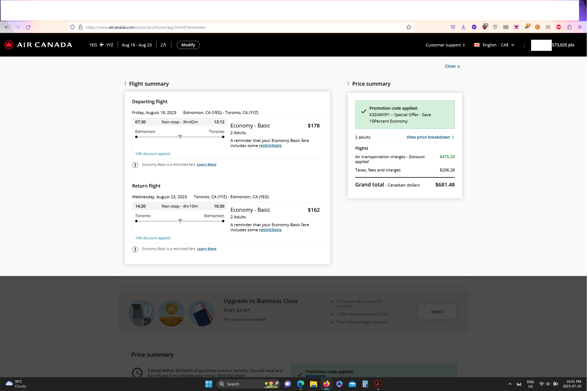588x391 pixels.
Task: Click the uBlock Origin extension icon
Action: pos(485,27)
